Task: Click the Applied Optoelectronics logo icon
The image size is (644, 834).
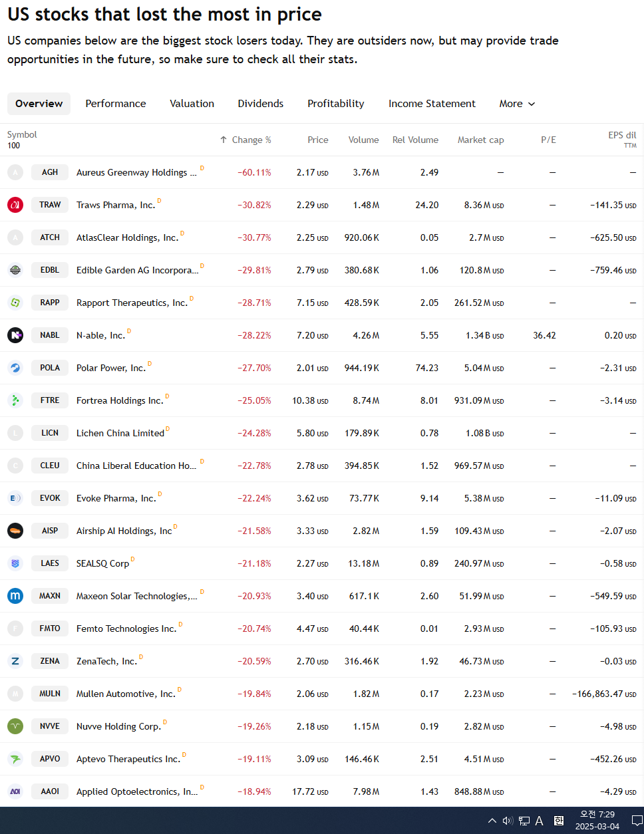Action: point(15,791)
